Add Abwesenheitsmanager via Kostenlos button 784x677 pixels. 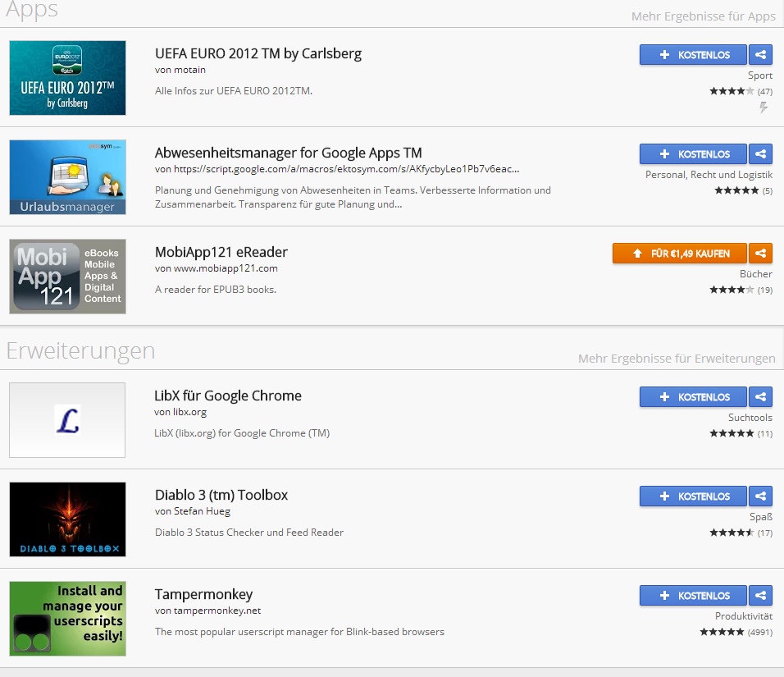click(x=693, y=154)
